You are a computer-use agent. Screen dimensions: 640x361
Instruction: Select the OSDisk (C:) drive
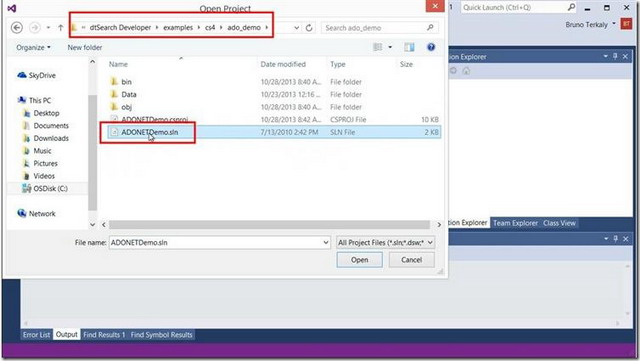[45, 188]
